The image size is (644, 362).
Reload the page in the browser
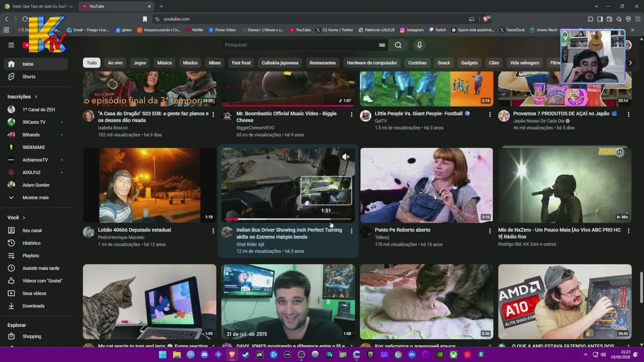click(x=25, y=19)
